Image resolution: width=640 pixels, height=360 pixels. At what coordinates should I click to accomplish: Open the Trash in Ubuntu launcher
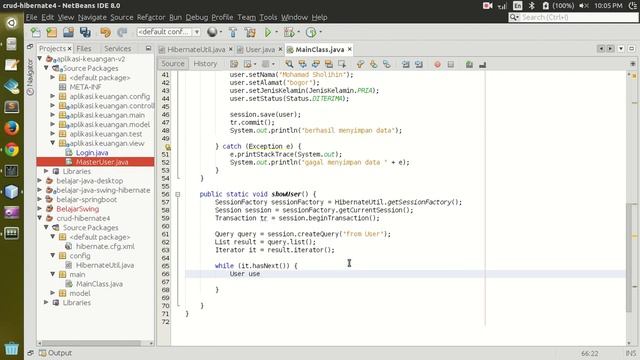coord(11,348)
